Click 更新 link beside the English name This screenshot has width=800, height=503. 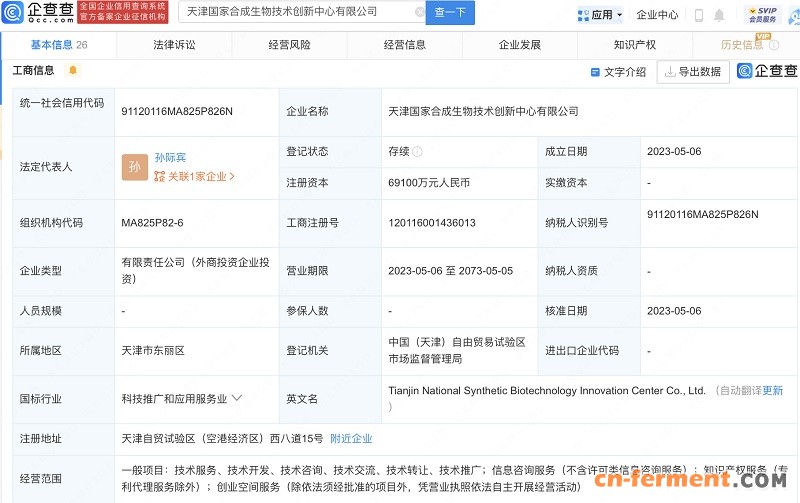click(773, 391)
